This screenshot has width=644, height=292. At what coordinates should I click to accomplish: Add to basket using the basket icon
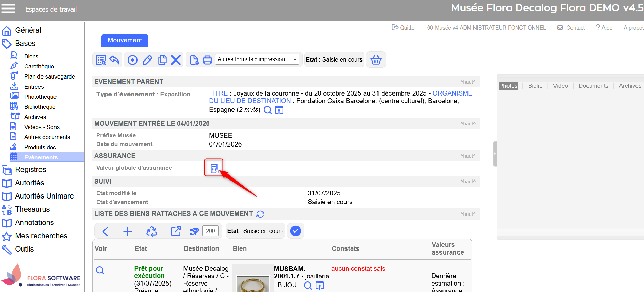[x=376, y=60]
